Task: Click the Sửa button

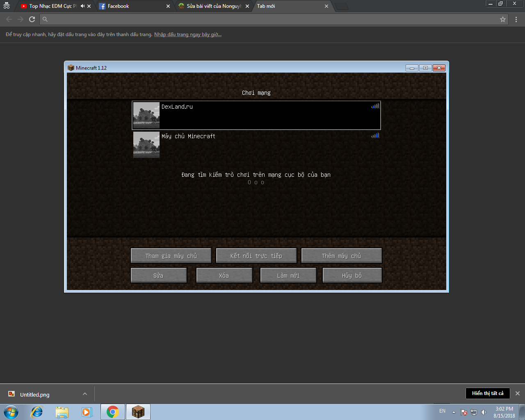Action: point(159,275)
